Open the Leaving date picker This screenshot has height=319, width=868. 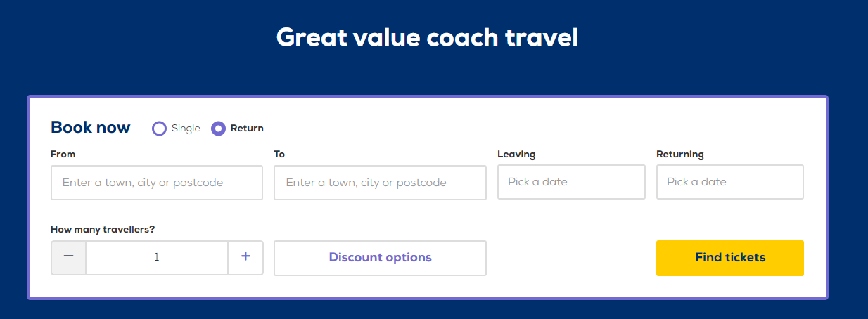click(x=571, y=182)
